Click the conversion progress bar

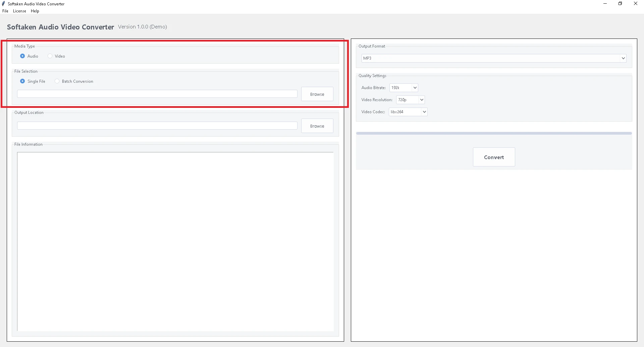pos(493,133)
